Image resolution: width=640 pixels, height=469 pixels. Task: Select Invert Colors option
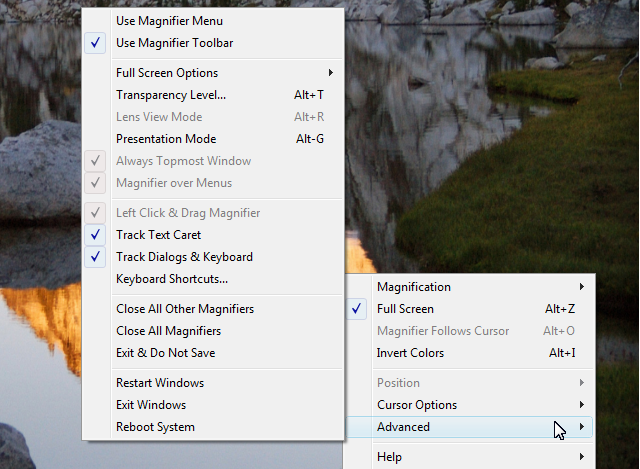tap(410, 353)
